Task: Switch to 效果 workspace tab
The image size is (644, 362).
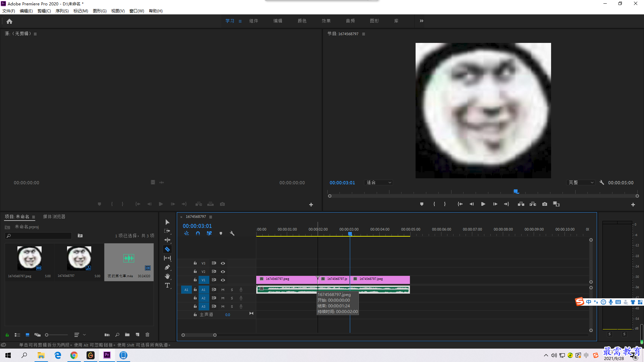Action: coord(326,21)
